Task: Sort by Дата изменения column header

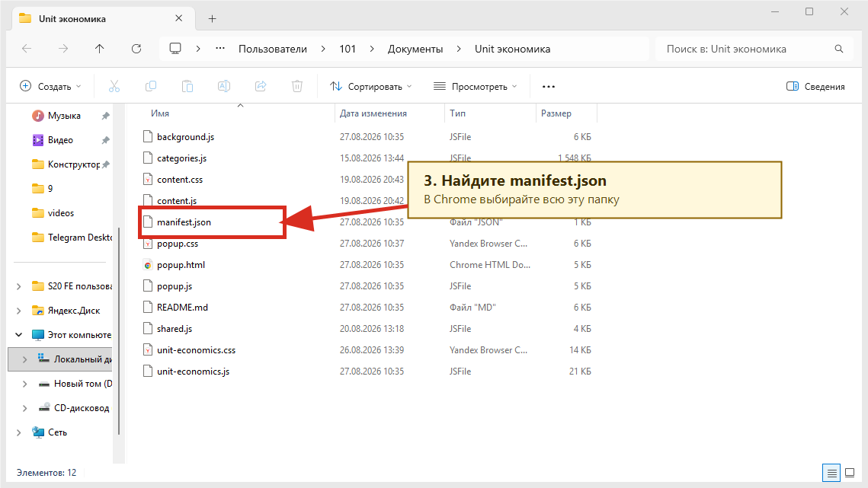Action: click(373, 113)
